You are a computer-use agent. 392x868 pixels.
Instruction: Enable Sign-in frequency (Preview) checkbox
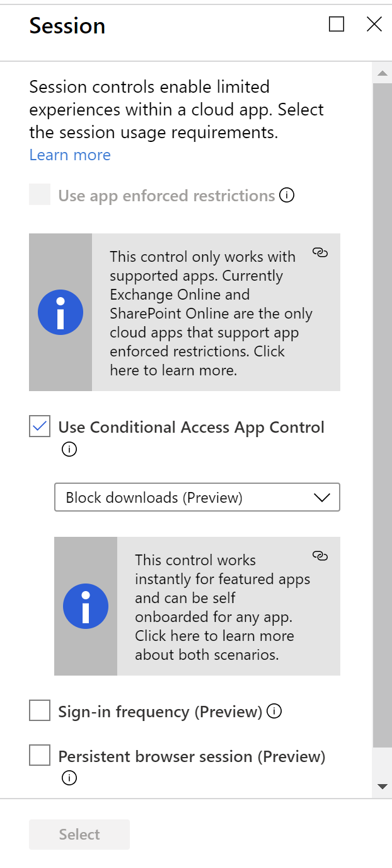coord(40,711)
